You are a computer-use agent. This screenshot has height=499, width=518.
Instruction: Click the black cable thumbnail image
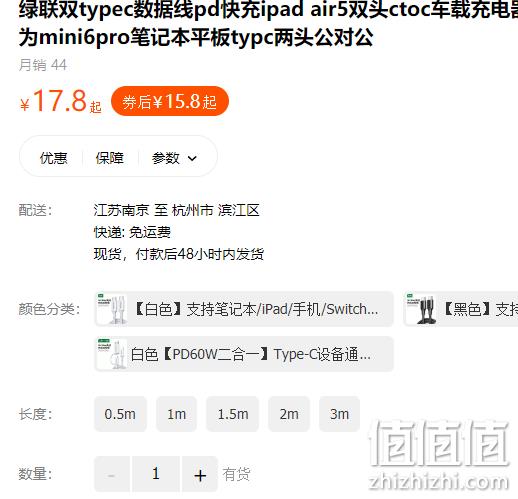pyautogui.click(x=421, y=309)
